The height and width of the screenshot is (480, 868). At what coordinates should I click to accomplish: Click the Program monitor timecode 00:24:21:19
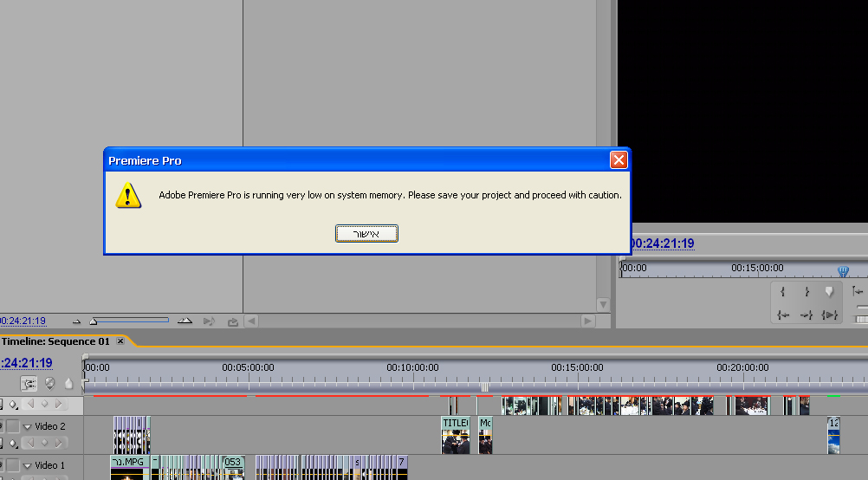tap(663, 243)
